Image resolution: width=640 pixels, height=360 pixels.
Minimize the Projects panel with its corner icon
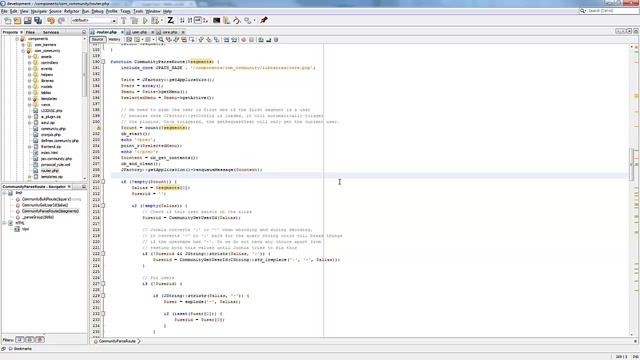pyautogui.click(x=84, y=32)
